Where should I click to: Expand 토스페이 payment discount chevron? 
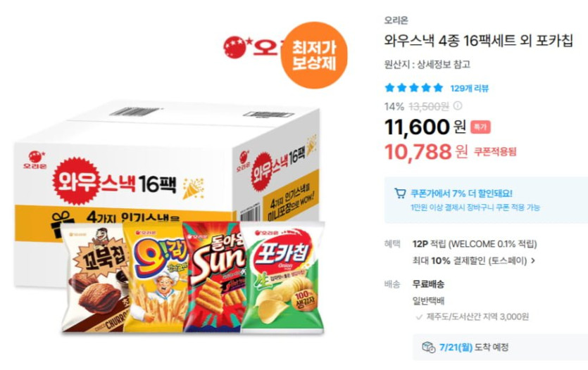pos(533,261)
